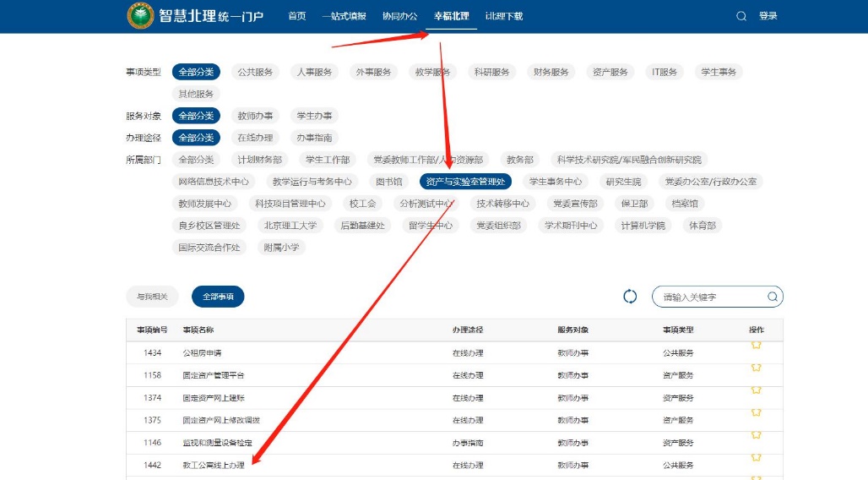Select the 图书馆 department filter
This screenshot has height=480, width=868.
[x=389, y=182]
